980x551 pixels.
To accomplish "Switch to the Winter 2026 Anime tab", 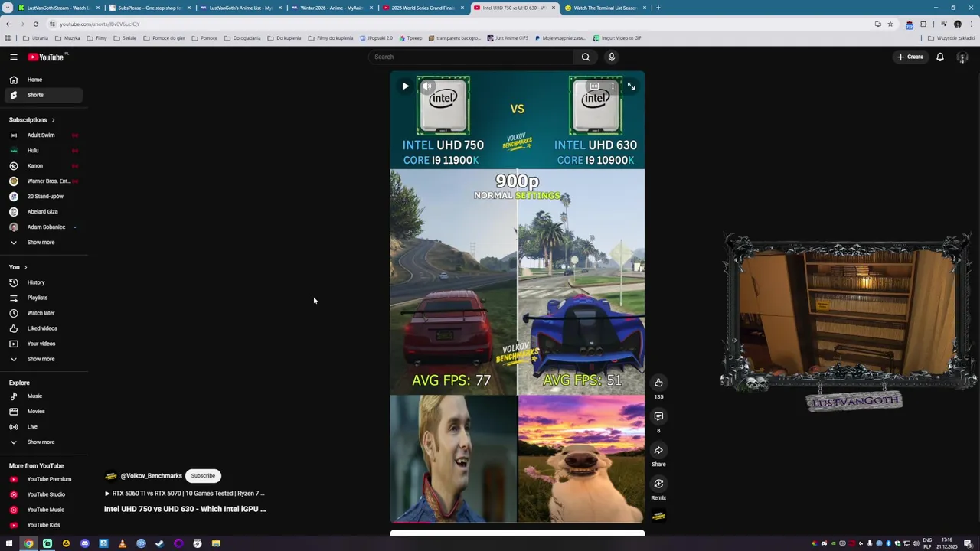I will 332,8.
